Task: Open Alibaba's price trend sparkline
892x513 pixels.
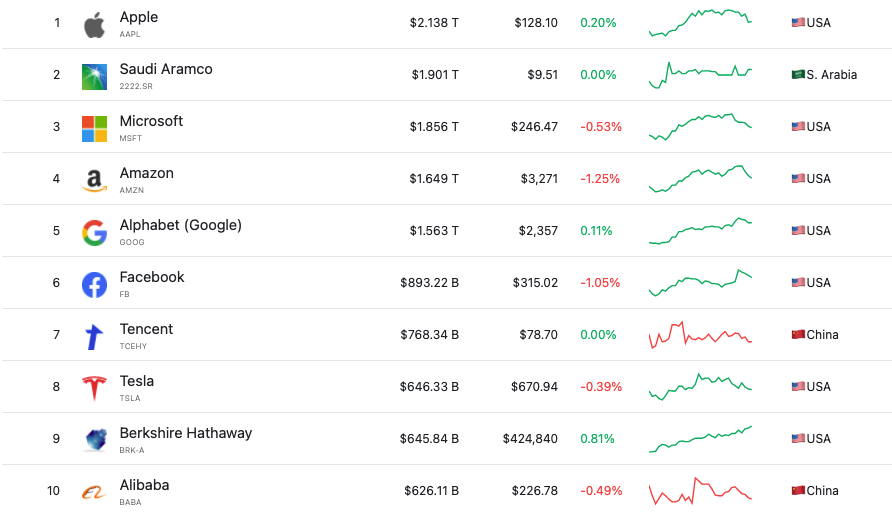Action: pyautogui.click(x=700, y=490)
